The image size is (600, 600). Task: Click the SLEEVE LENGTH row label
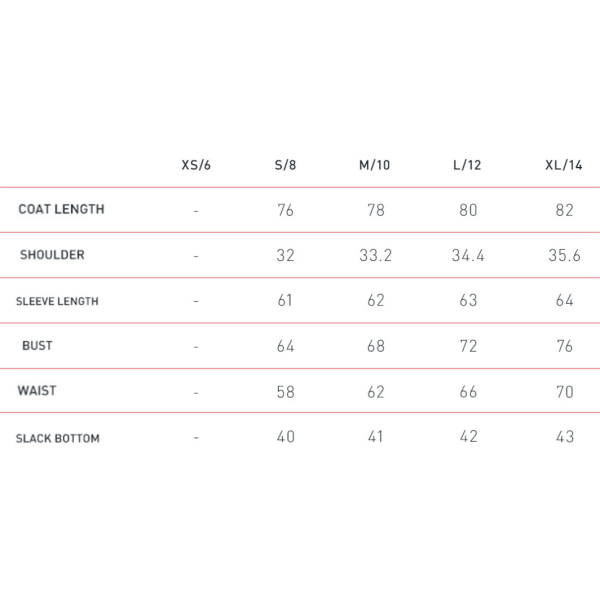pos(57,301)
